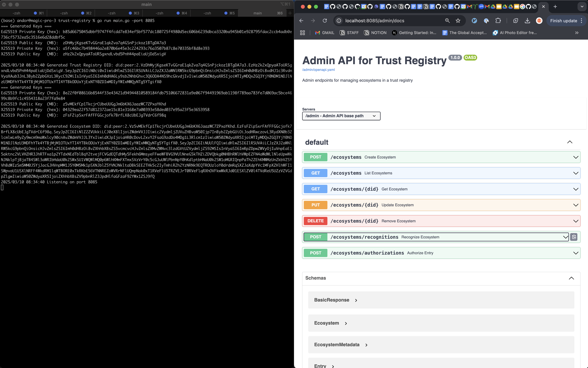Bookmark this page with the star icon

tap(458, 21)
